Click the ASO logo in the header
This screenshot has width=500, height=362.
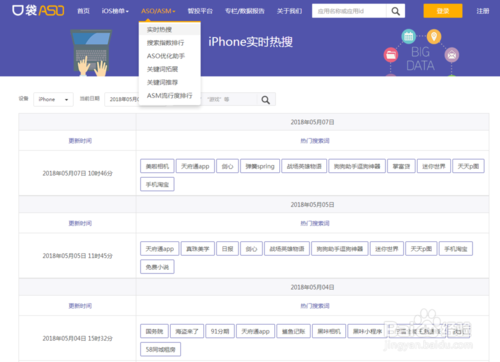coord(38,10)
